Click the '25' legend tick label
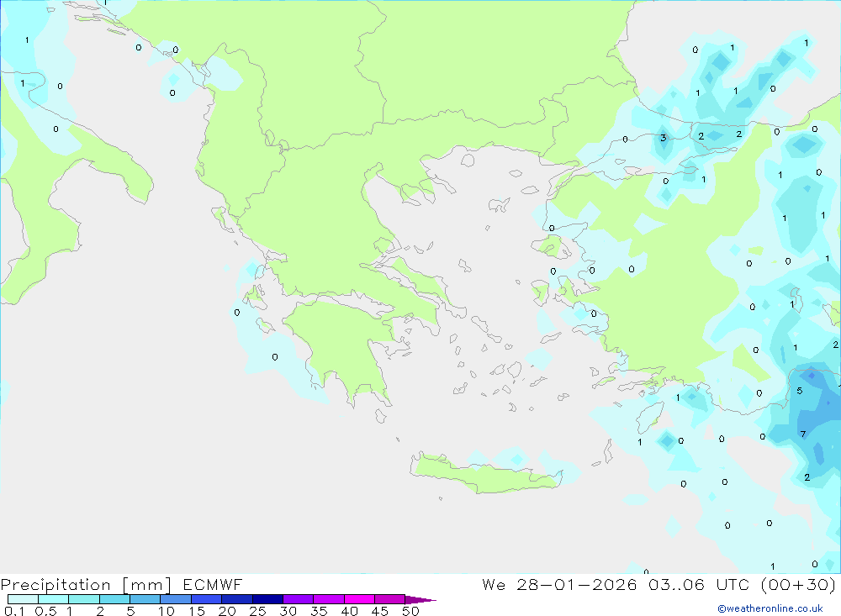Screen dimensions: 841x616 pos(257,611)
